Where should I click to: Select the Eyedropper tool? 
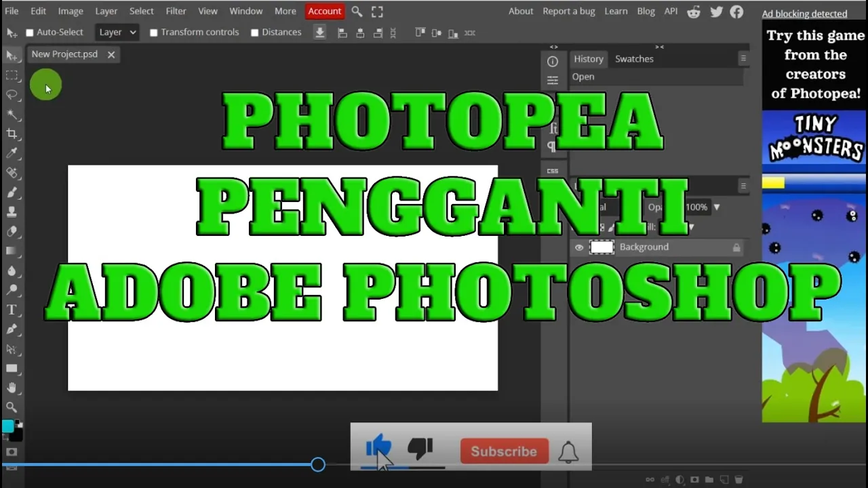tap(12, 153)
